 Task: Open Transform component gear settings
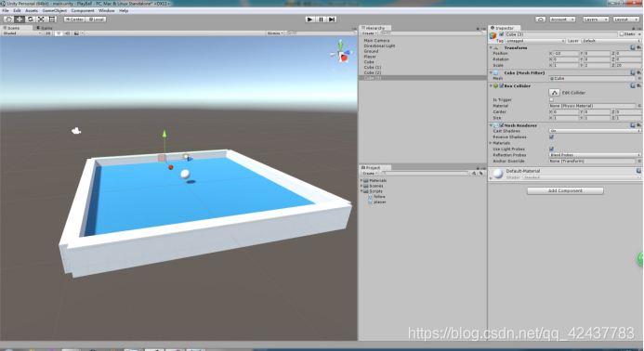(638, 47)
